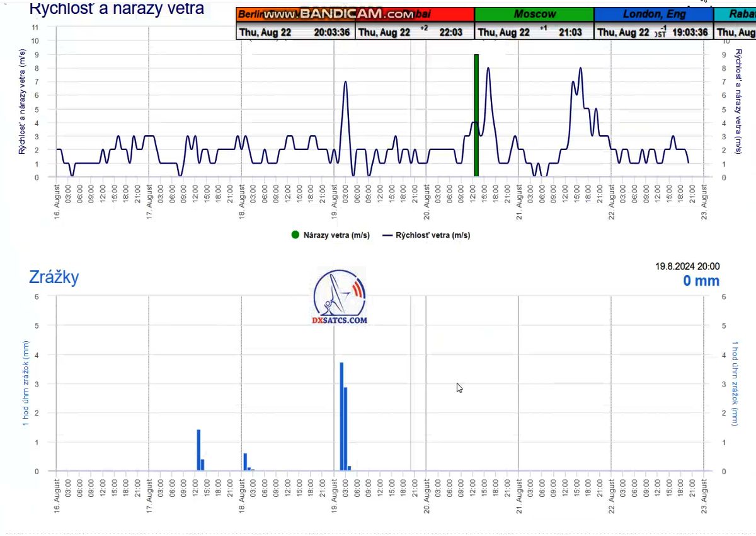Click the tallest blue precipitation bar

pos(341,416)
